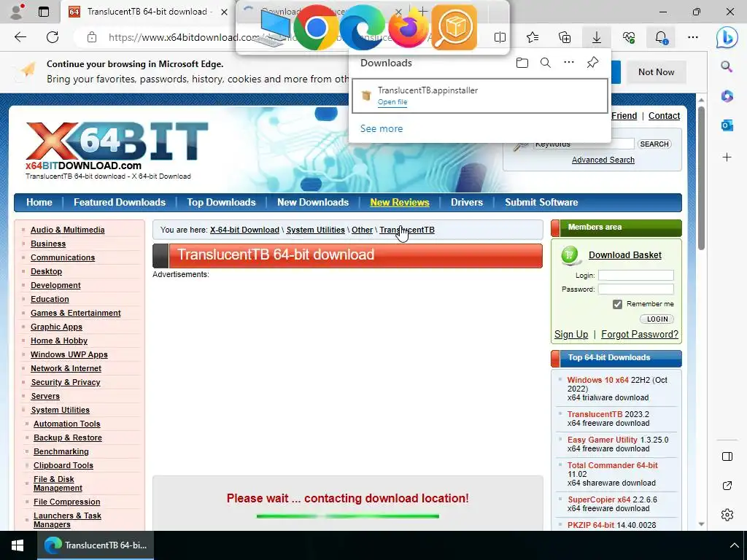Open sidebar settings gear icon

click(727, 515)
